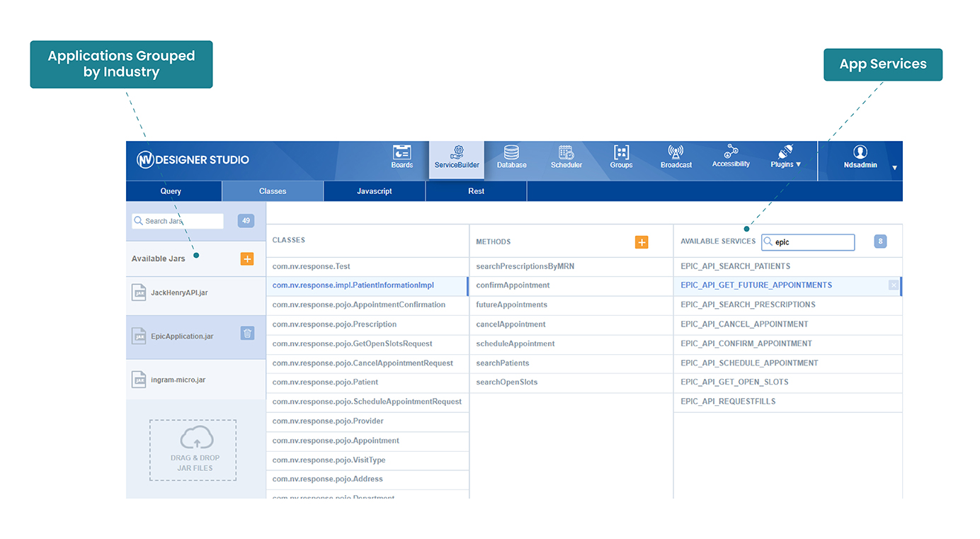Open the Accessibility section icon
The height and width of the screenshot is (539, 980).
pos(731,152)
